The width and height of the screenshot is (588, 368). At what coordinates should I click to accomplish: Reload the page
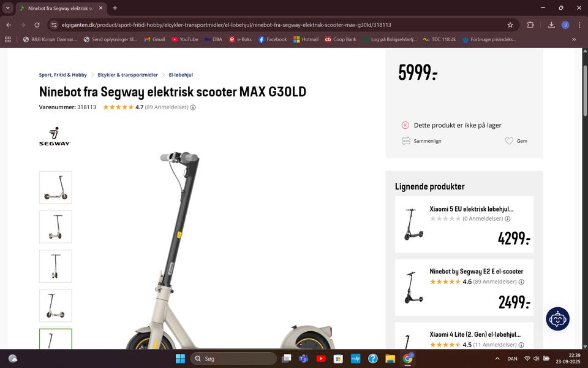(x=37, y=25)
